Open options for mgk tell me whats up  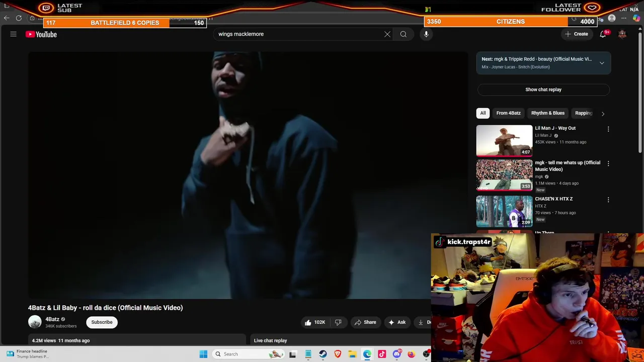(x=608, y=163)
